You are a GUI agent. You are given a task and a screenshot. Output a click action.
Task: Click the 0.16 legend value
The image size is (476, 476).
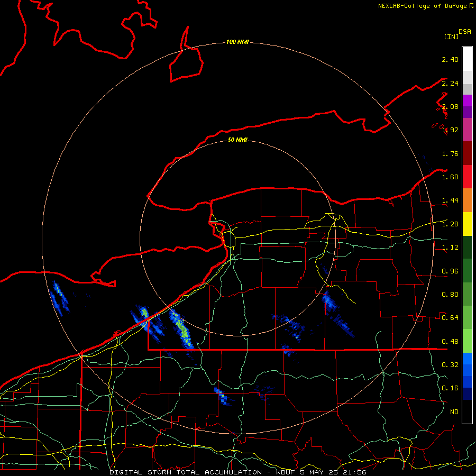tap(450, 388)
